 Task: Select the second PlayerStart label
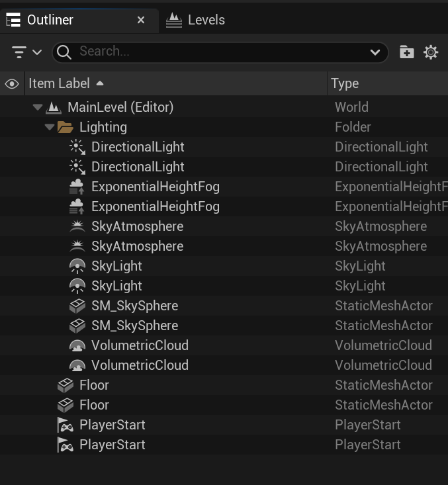point(112,445)
